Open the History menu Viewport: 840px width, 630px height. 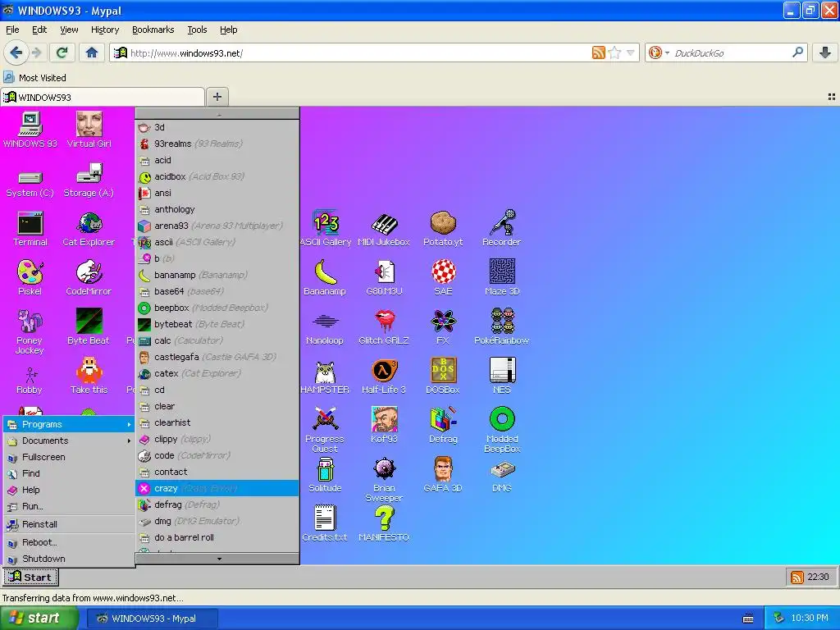pos(105,30)
